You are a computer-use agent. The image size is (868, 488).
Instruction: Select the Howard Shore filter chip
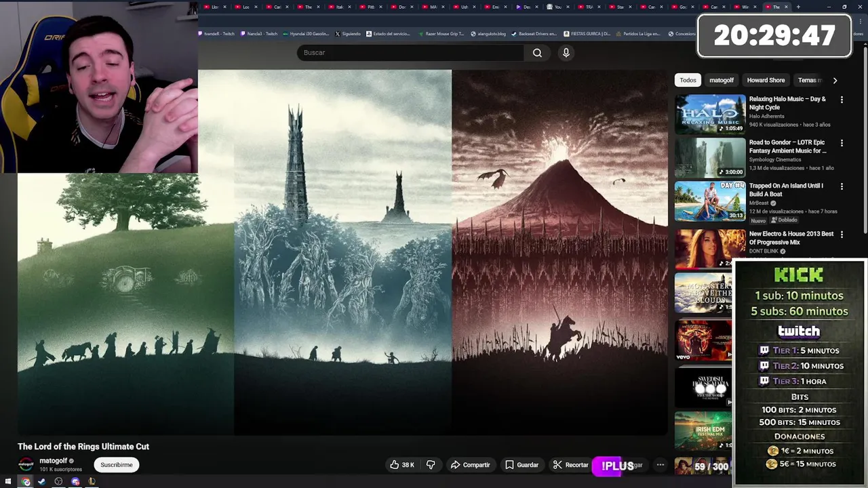point(766,80)
